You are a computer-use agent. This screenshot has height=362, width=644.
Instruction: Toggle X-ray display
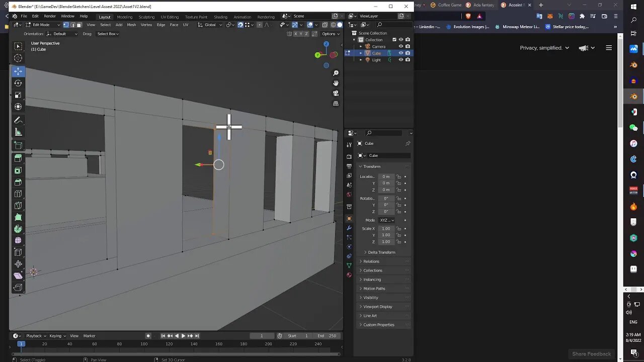(325, 25)
